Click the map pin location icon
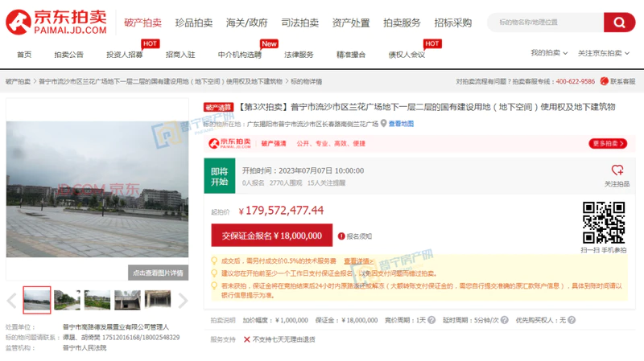 click(384, 124)
